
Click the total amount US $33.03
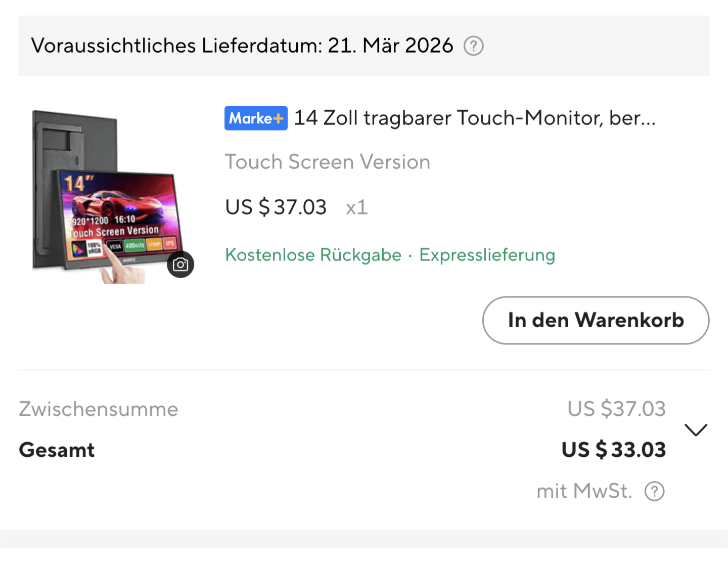pyautogui.click(x=614, y=450)
